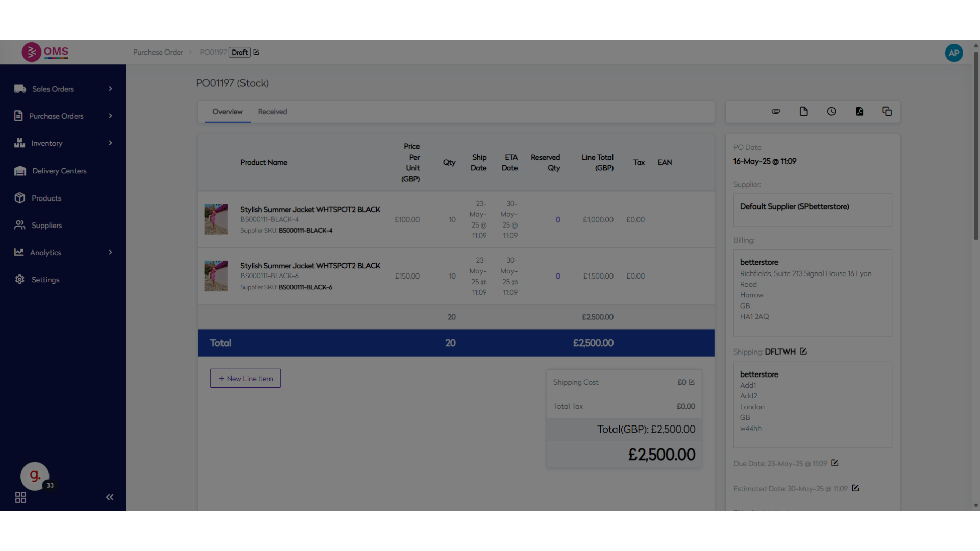Click the New Line Item button
The image size is (980, 551).
(246, 379)
